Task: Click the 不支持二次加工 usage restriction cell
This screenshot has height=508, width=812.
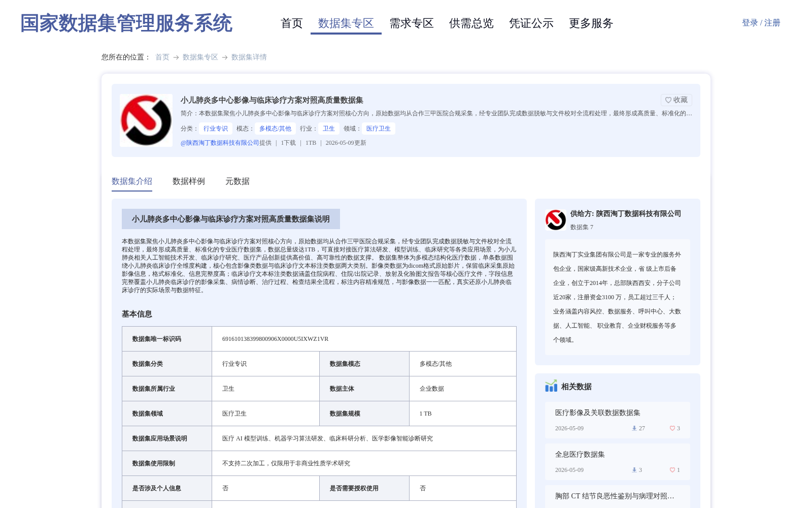Action: click(364, 463)
